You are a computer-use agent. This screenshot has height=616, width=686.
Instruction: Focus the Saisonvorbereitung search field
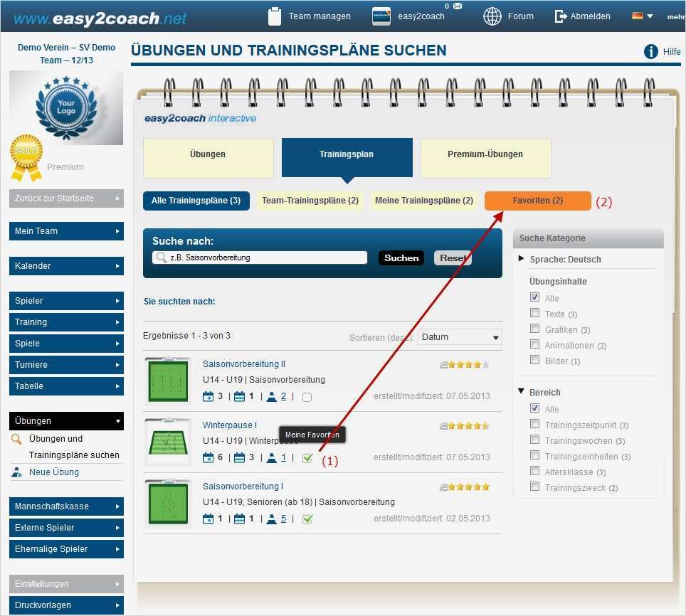(x=260, y=257)
